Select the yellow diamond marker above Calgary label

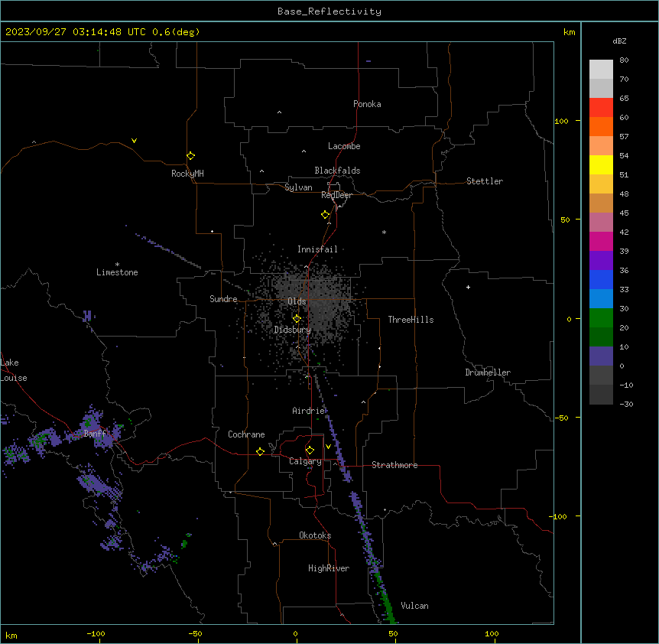(310, 450)
